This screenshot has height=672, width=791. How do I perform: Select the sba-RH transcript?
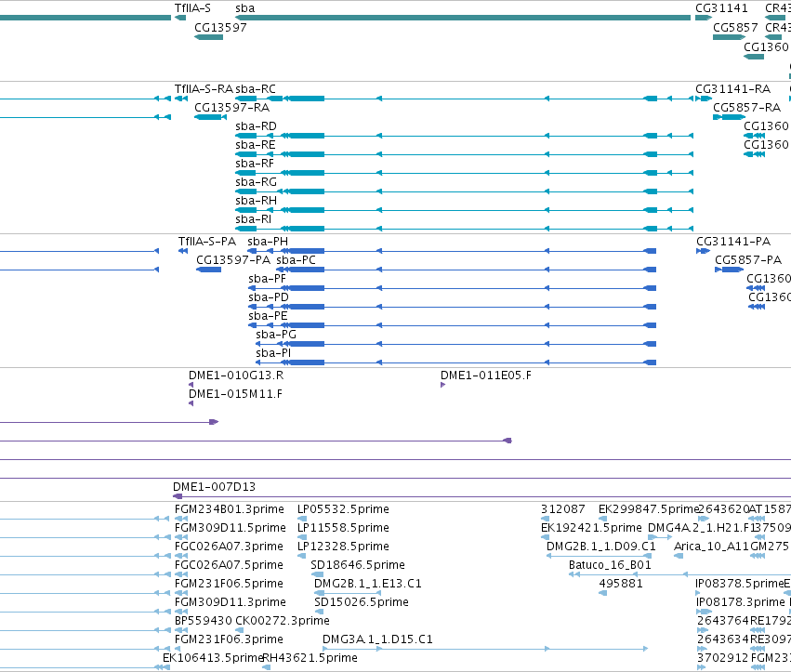coord(464,210)
